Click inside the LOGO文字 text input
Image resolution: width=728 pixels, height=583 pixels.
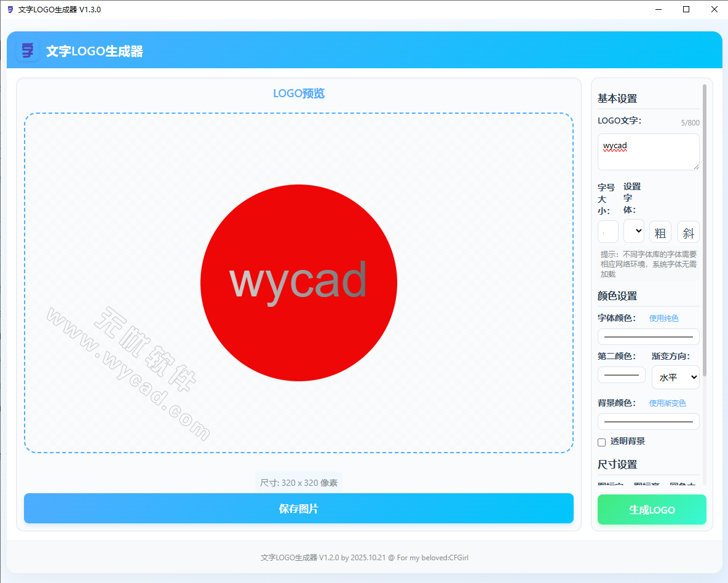648,152
